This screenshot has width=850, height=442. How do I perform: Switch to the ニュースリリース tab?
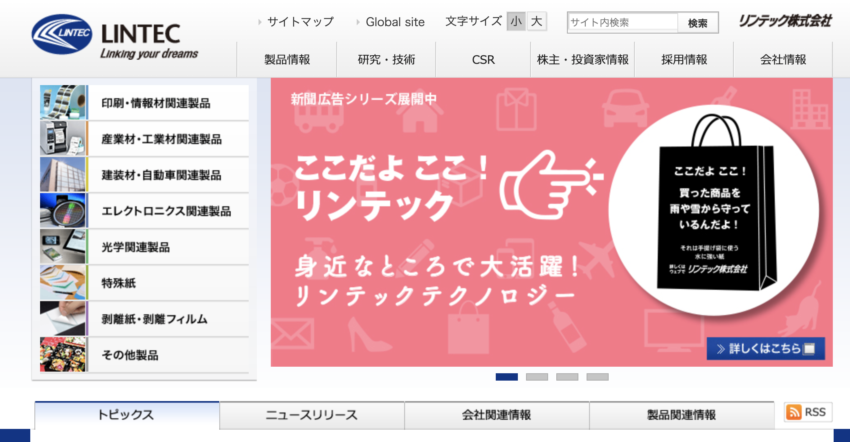pyautogui.click(x=312, y=415)
